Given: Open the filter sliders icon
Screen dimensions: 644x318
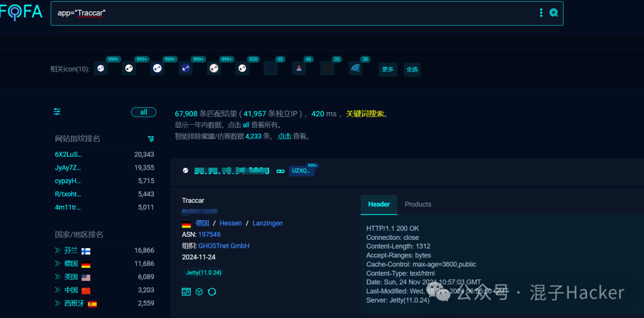Looking at the screenshot, I should (57, 112).
